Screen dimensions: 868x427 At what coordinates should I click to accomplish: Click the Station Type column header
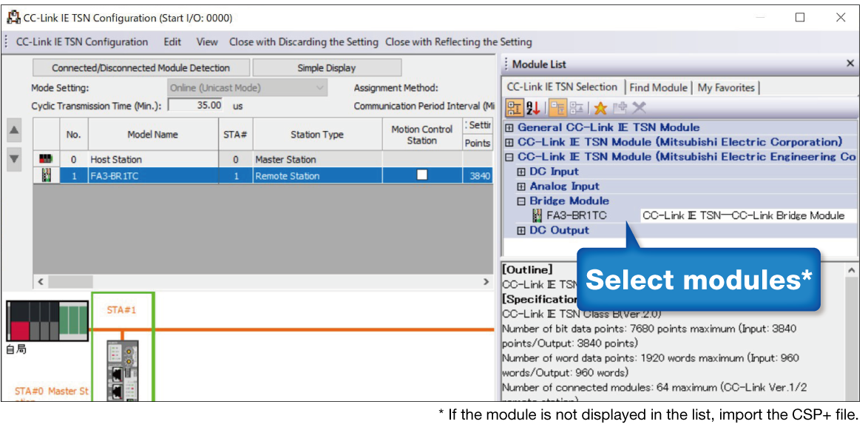(x=317, y=135)
